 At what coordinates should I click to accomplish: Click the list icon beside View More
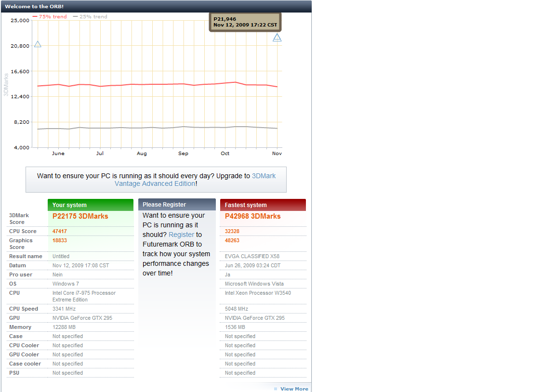276,389
